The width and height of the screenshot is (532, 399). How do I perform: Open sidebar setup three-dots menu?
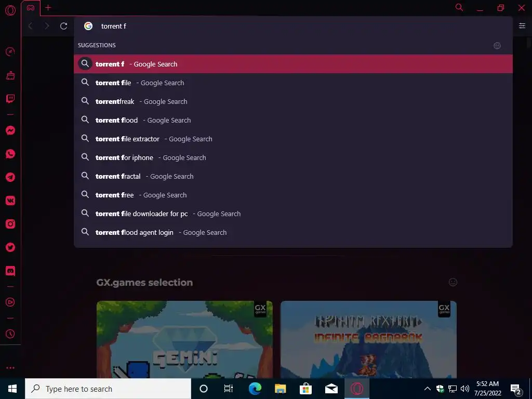click(10, 368)
